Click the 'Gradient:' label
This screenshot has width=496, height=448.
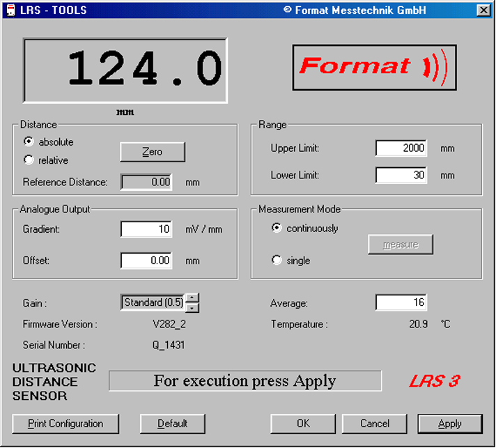(41, 229)
